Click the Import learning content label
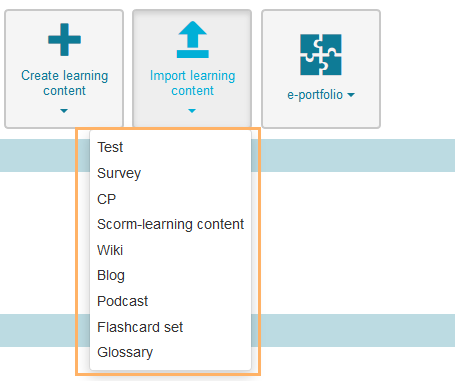The image size is (455, 381). pos(193,83)
